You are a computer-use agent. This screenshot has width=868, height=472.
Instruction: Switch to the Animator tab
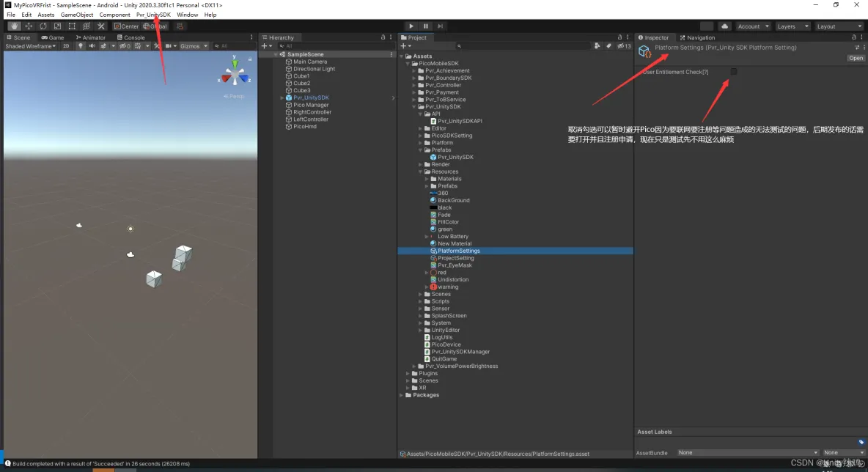pos(91,37)
